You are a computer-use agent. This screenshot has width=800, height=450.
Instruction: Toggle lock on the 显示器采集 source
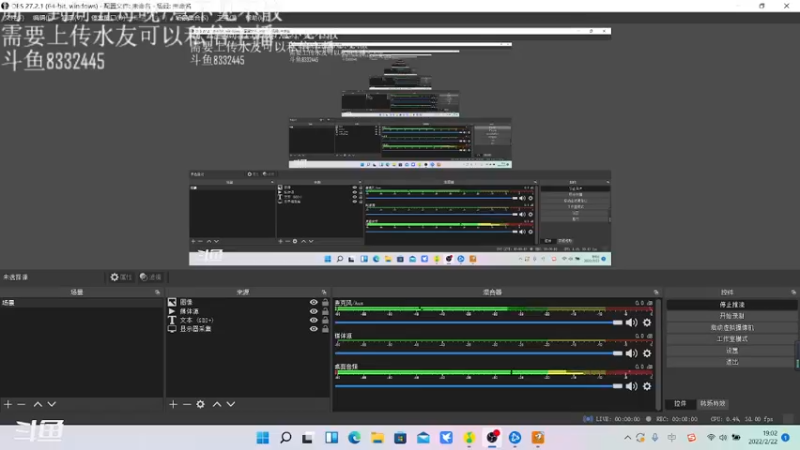click(325, 329)
